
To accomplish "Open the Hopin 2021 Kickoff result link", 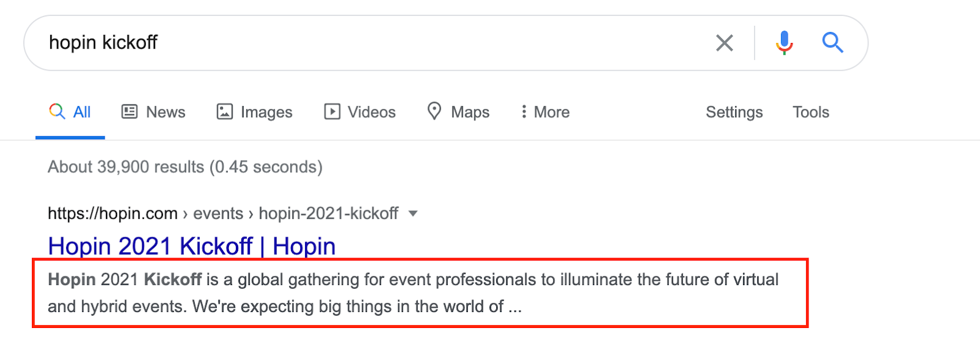I will 191,246.
